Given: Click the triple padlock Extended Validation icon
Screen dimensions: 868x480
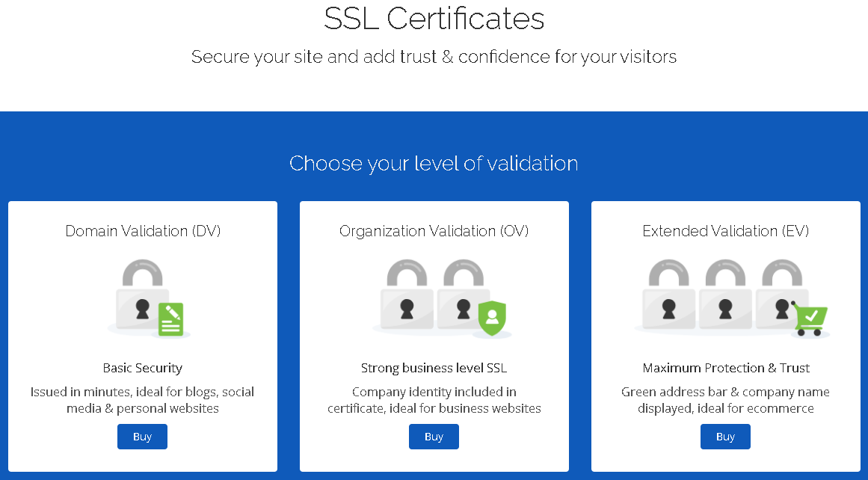Looking at the screenshot, I should point(732,298).
